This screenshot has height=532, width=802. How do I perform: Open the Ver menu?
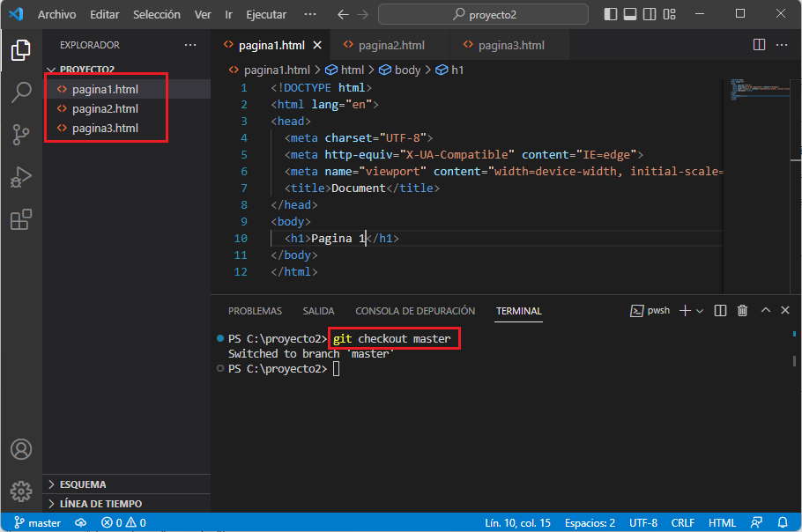[x=203, y=14]
